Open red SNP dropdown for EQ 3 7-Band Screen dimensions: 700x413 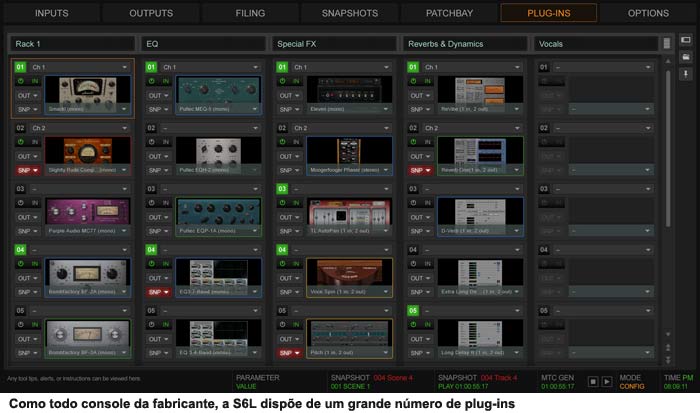point(158,292)
